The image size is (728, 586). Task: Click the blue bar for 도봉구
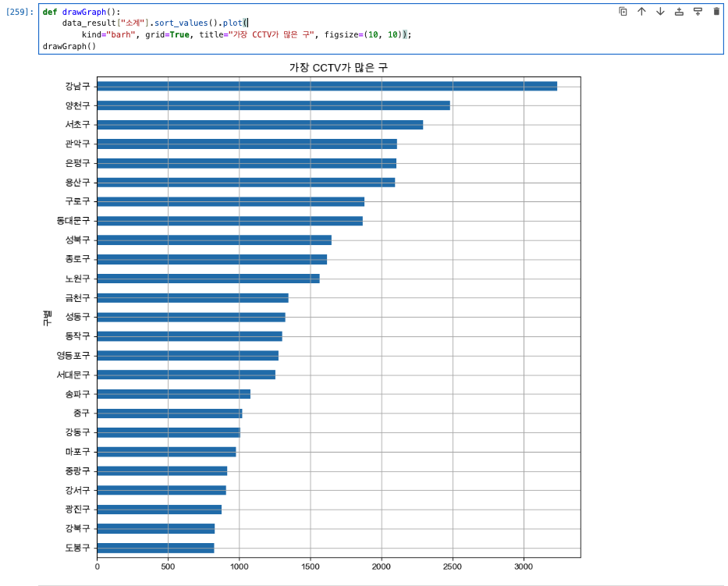point(155,548)
